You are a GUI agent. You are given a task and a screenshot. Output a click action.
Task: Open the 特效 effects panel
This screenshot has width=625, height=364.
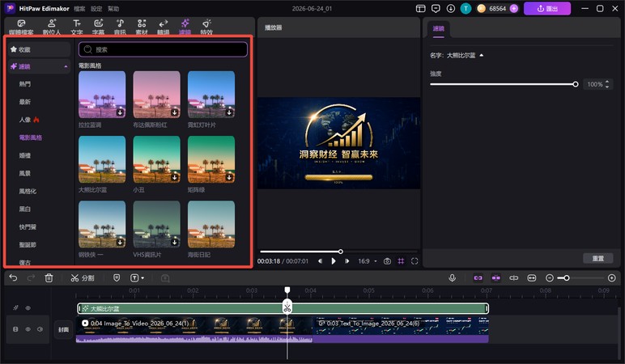coord(206,27)
